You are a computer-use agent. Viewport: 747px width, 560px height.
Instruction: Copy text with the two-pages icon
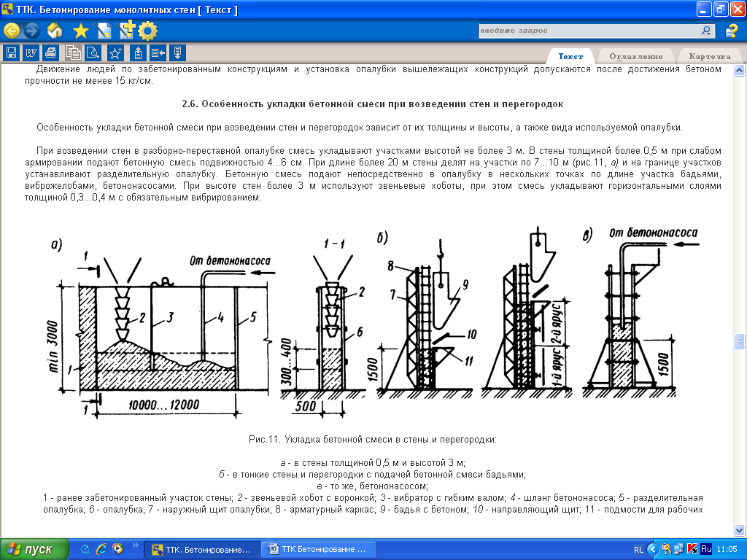pos(74,52)
